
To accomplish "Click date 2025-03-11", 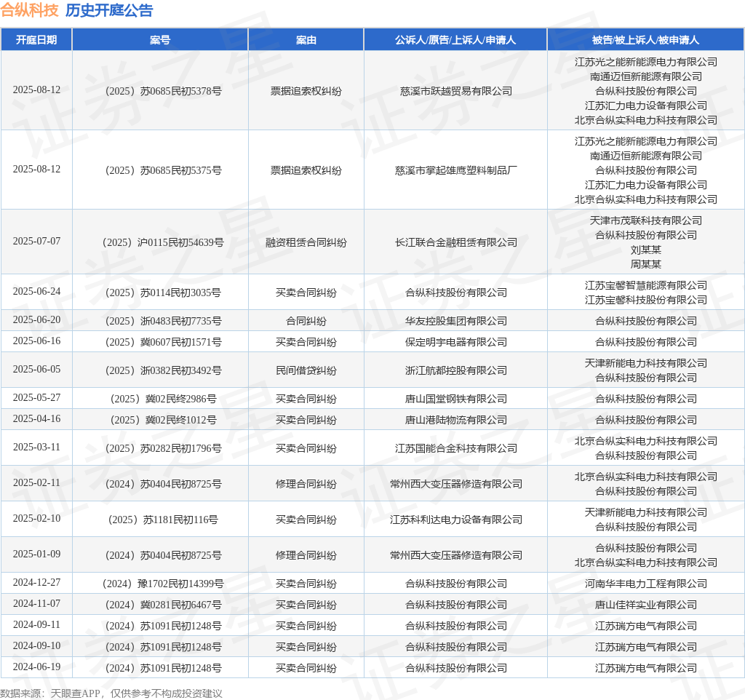I will (36, 448).
